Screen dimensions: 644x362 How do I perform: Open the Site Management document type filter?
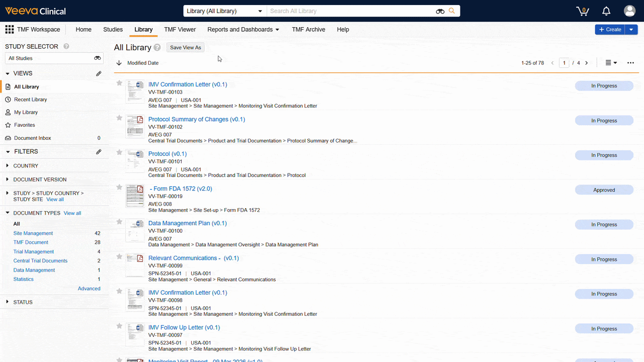pos(33,233)
